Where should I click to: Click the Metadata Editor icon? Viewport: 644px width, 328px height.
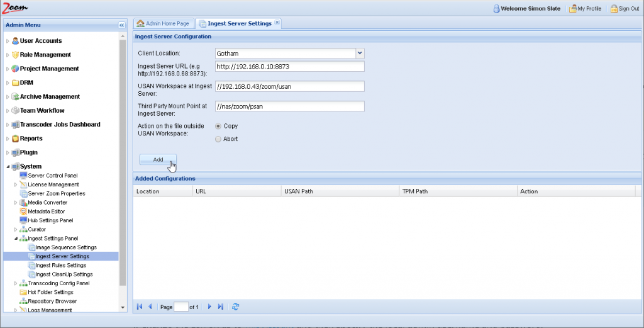click(23, 212)
